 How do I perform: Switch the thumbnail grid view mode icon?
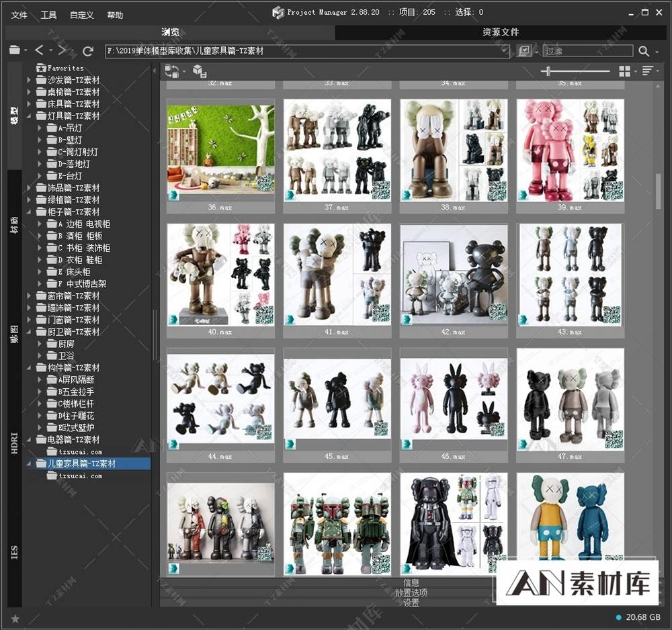click(624, 71)
